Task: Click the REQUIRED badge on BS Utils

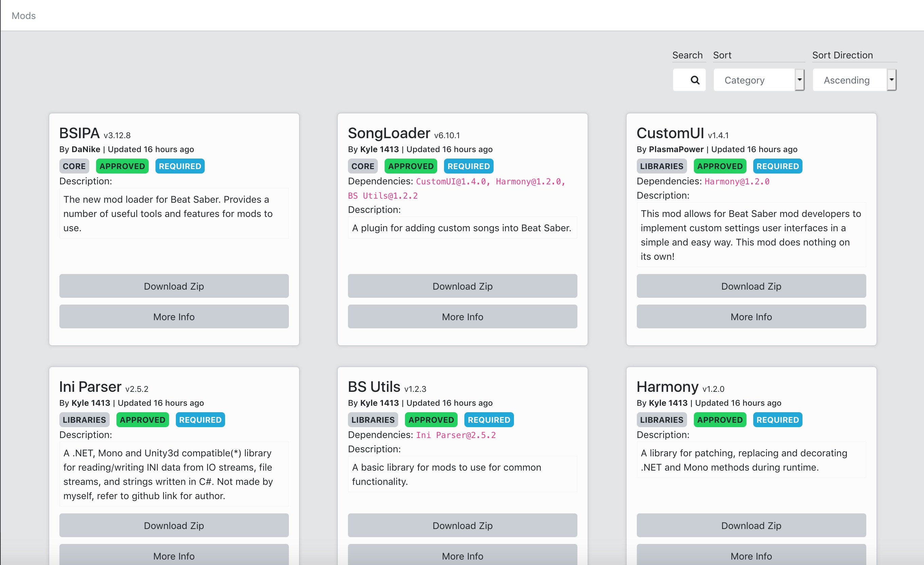Action: 489,420
